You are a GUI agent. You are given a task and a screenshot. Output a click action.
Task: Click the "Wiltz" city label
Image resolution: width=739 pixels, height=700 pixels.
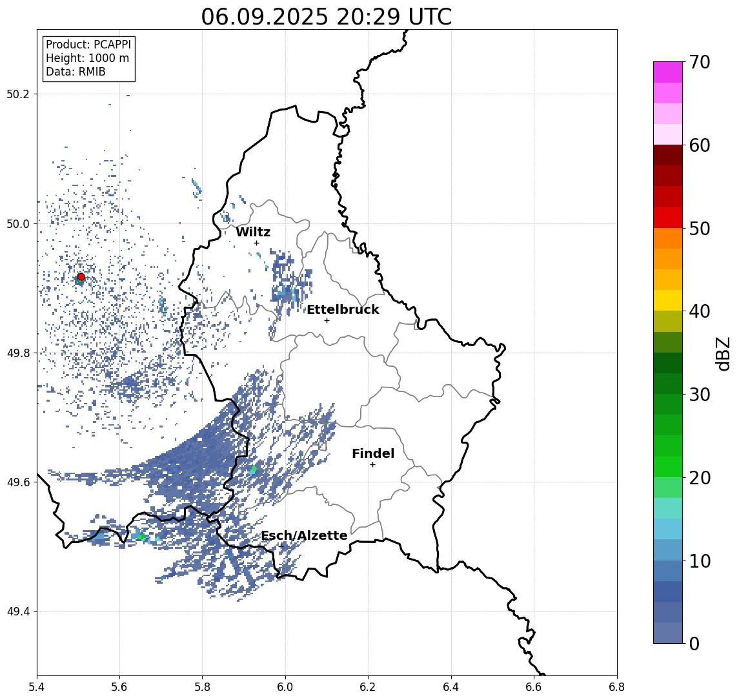click(x=253, y=232)
